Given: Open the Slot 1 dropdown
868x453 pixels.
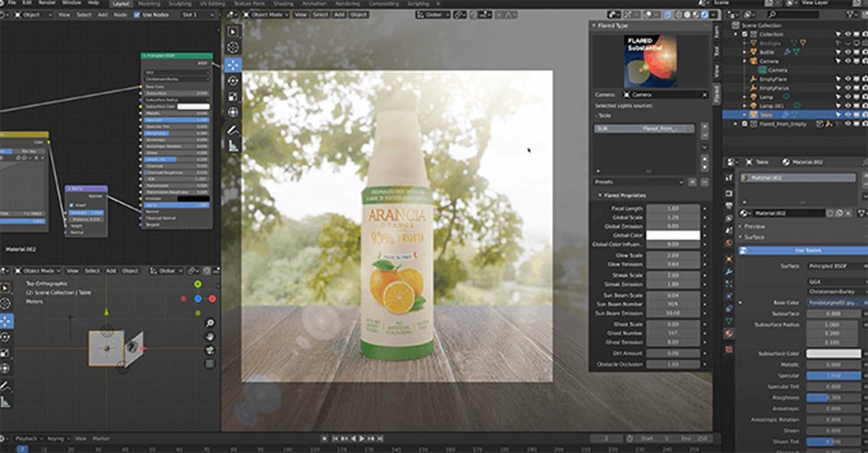Looking at the screenshot, I should tap(196, 15).
